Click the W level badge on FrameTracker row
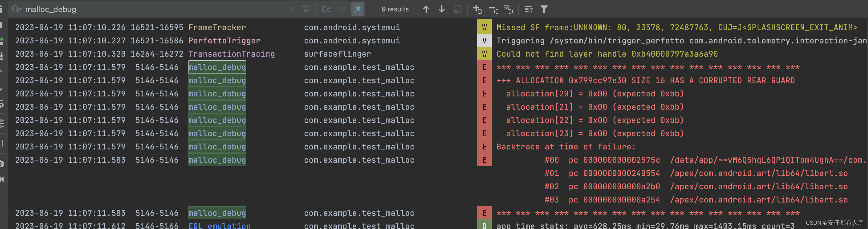Viewport: 868px width, 229px height. click(484, 27)
